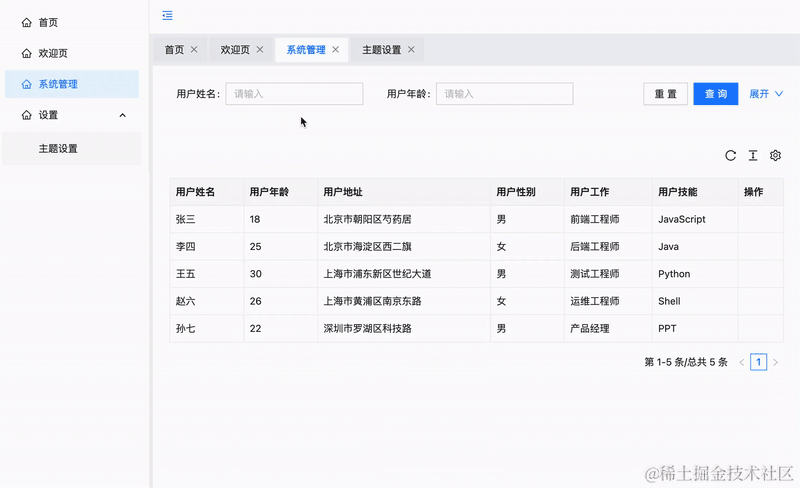The height and width of the screenshot is (488, 800).
Task: Close the 系统管理 tab
Action: click(335, 50)
